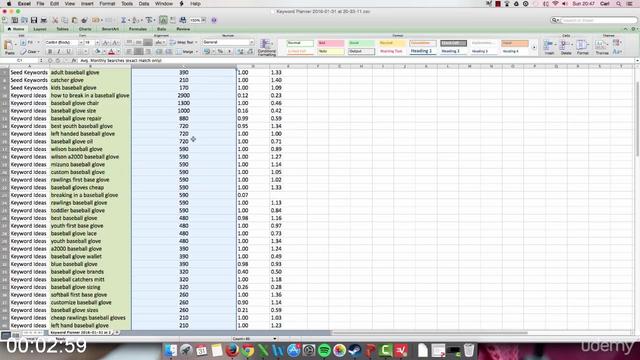This screenshot has width=640, height=360.
Task: Open the Tables ribbon tab
Action: click(x=62, y=29)
